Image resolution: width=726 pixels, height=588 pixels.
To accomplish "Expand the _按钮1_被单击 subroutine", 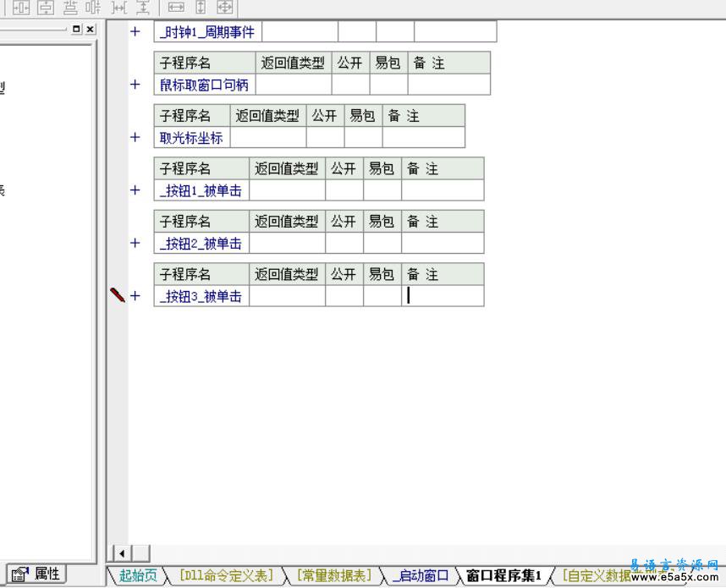I will click(x=135, y=190).
